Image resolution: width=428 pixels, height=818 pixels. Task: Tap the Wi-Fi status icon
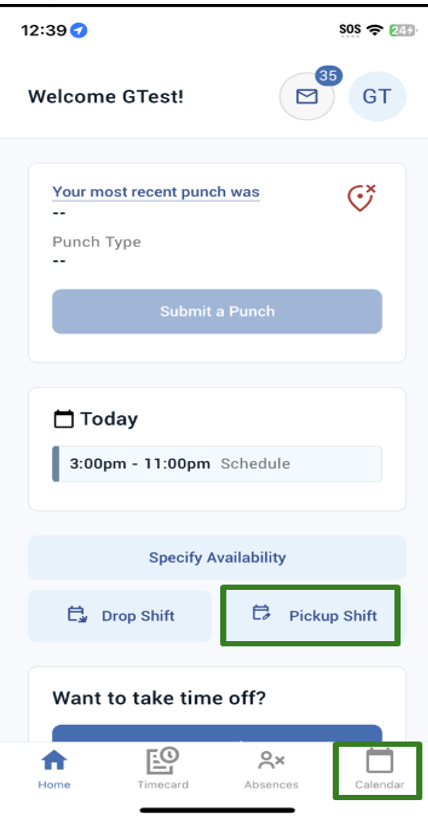(375, 30)
